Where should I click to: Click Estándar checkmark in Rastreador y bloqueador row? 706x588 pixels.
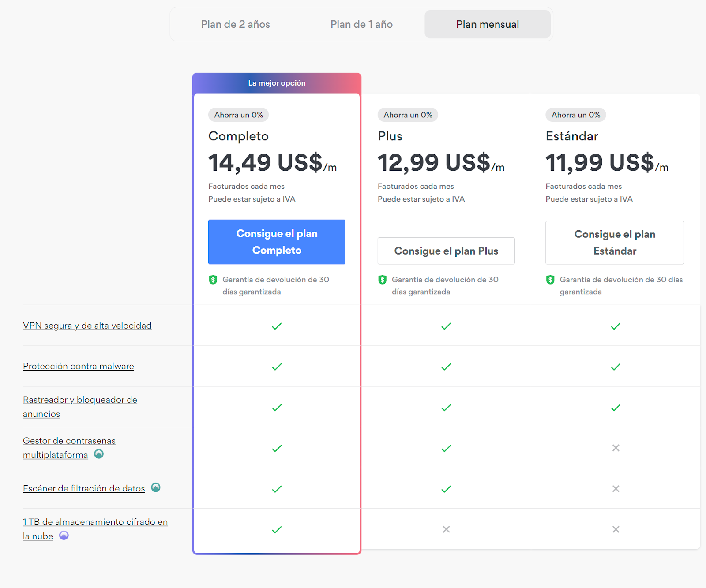coord(616,408)
